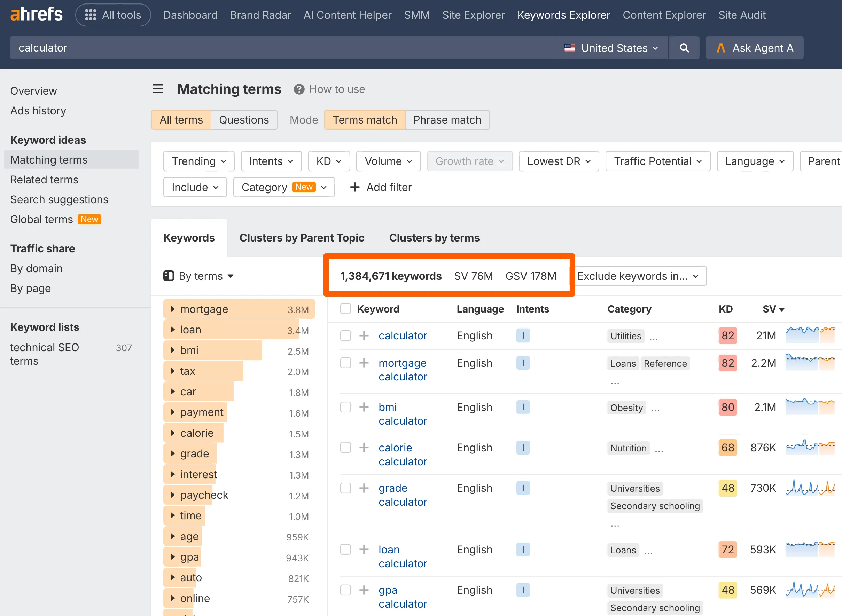Click the United States flag country selector
The width and height of the screenshot is (842, 616).
click(x=611, y=48)
